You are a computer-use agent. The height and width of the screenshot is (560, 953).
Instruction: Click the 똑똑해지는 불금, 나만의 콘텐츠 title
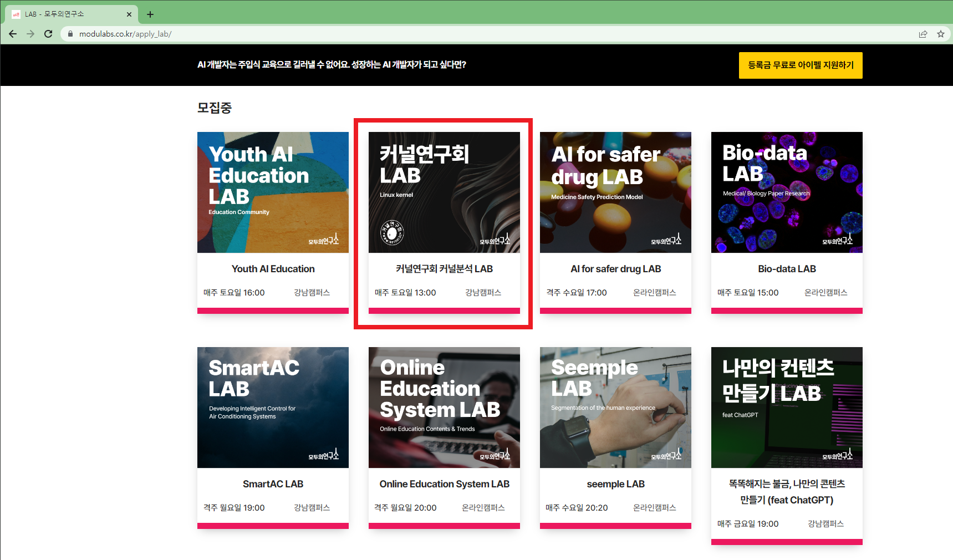coord(787,492)
